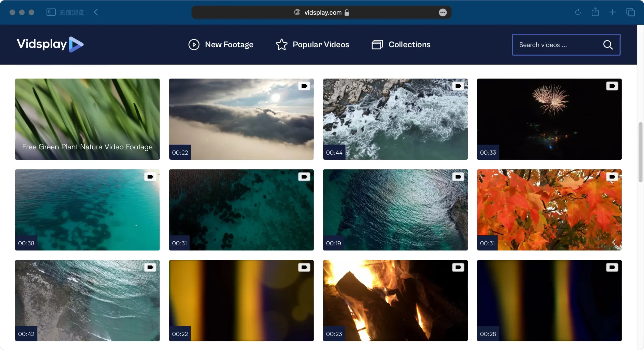This screenshot has width=644, height=350.
Task: Click camera icon on 00:19 ocean video
Action: pyautogui.click(x=458, y=177)
